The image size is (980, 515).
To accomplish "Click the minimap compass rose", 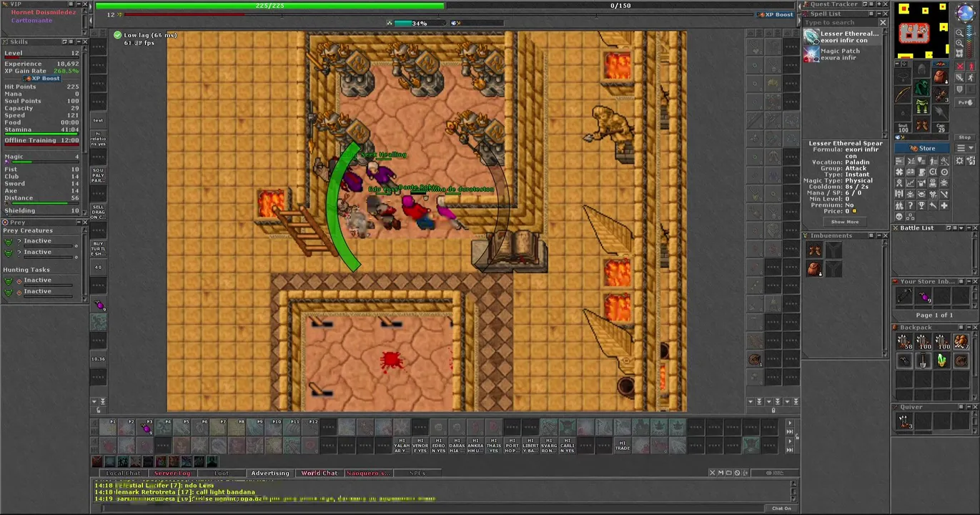I will click(966, 11).
